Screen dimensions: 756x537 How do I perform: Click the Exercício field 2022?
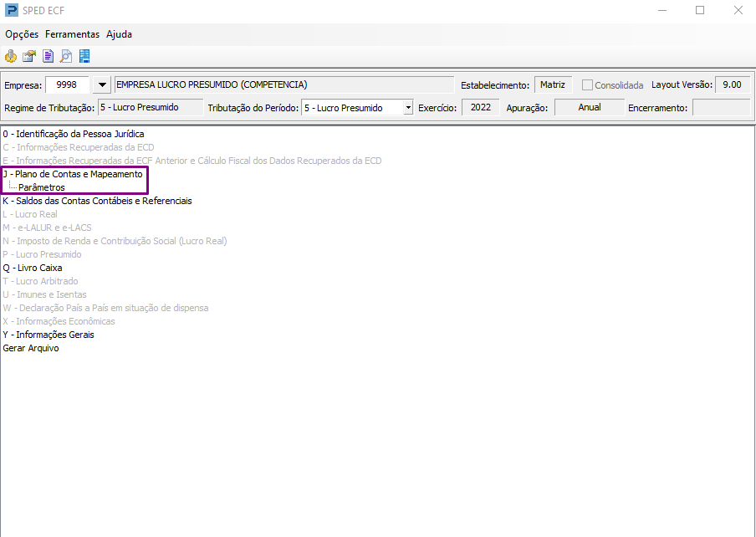click(x=481, y=108)
